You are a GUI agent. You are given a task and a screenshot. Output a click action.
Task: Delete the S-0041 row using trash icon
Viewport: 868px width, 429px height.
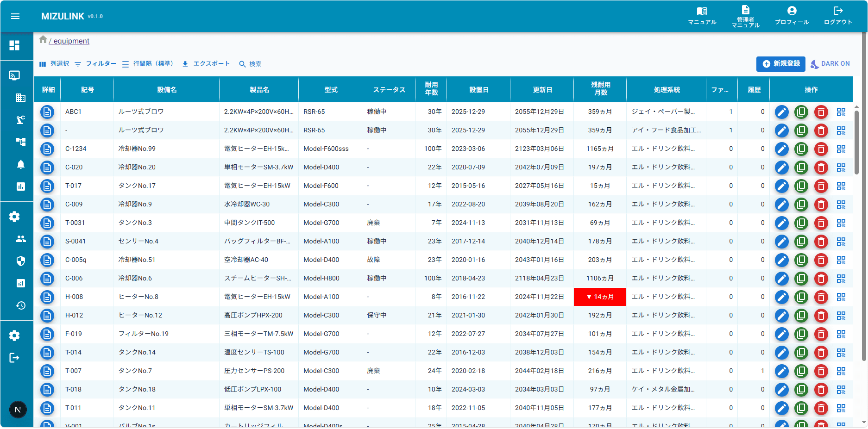point(821,242)
